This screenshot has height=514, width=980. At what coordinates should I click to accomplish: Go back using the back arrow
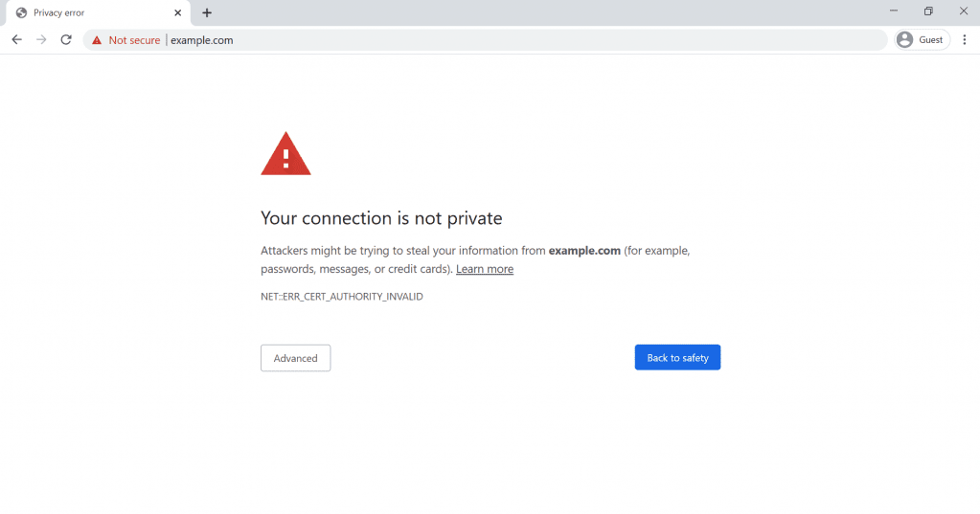[17, 40]
